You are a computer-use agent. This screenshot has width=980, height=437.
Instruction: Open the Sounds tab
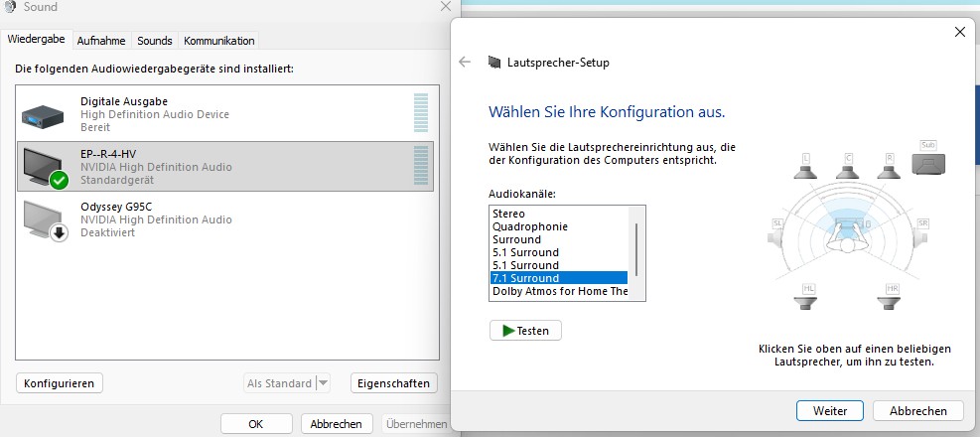[154, 41]
